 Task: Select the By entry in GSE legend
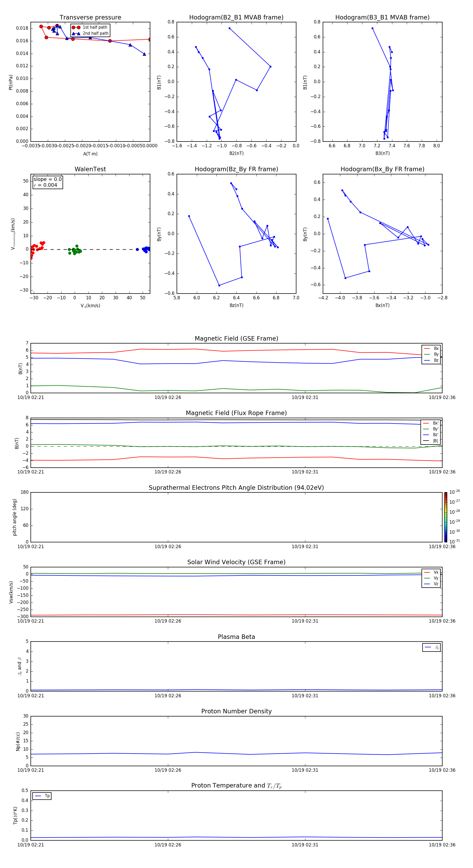point(431,354)
